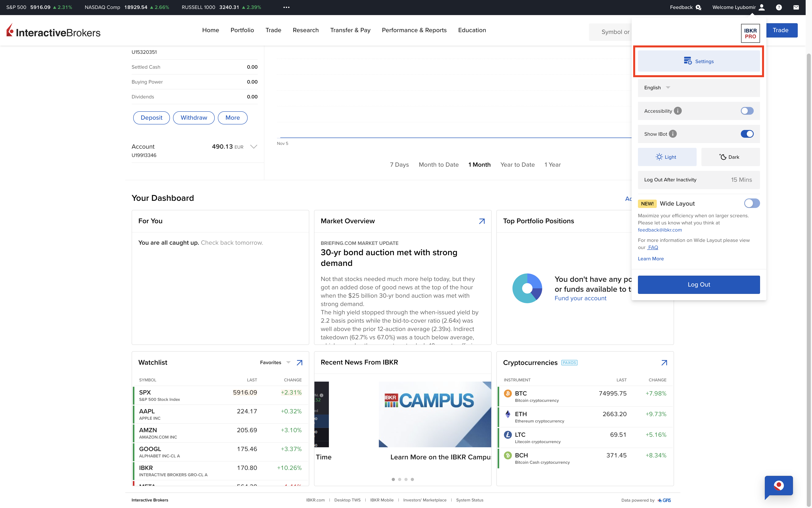812x508 pixels.
Task: Select the Light theme
Action: 667,157
